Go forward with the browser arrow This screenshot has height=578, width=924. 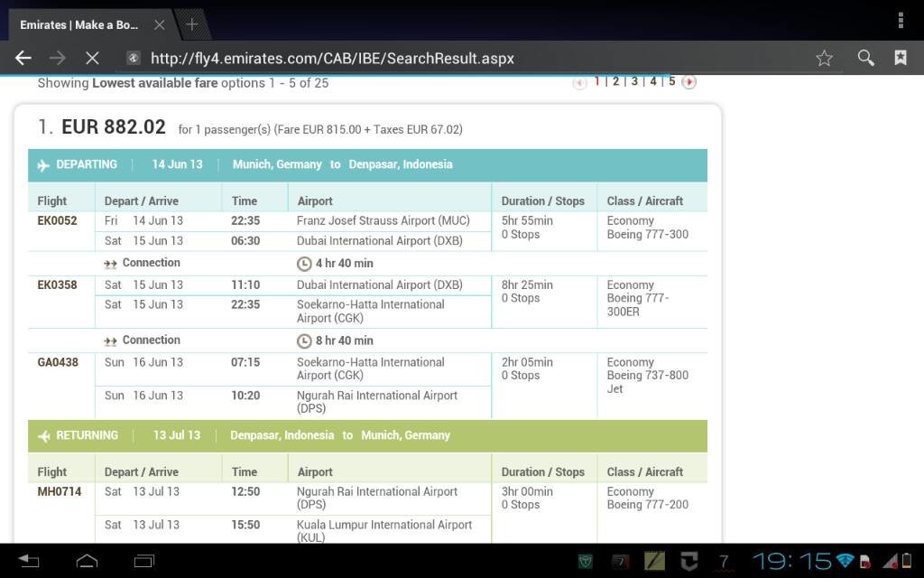pyautogui.click(x=57, y=58)
